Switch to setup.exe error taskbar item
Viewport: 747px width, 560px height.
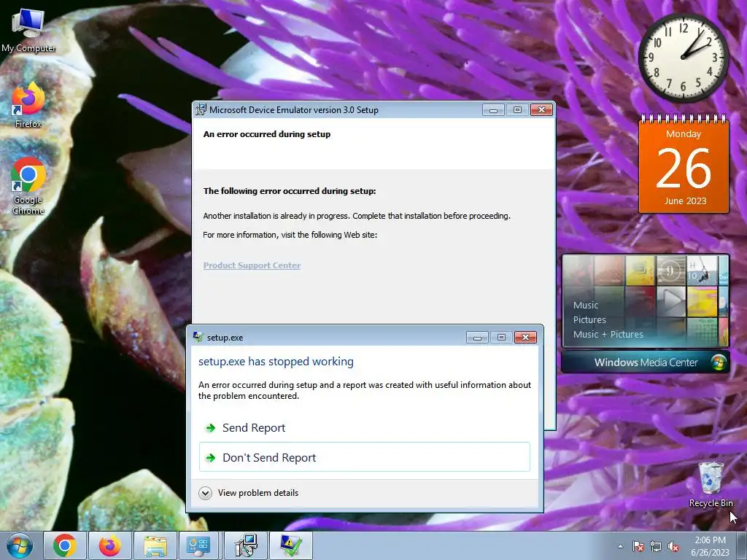pyautogui.click(x=291, y=545)
